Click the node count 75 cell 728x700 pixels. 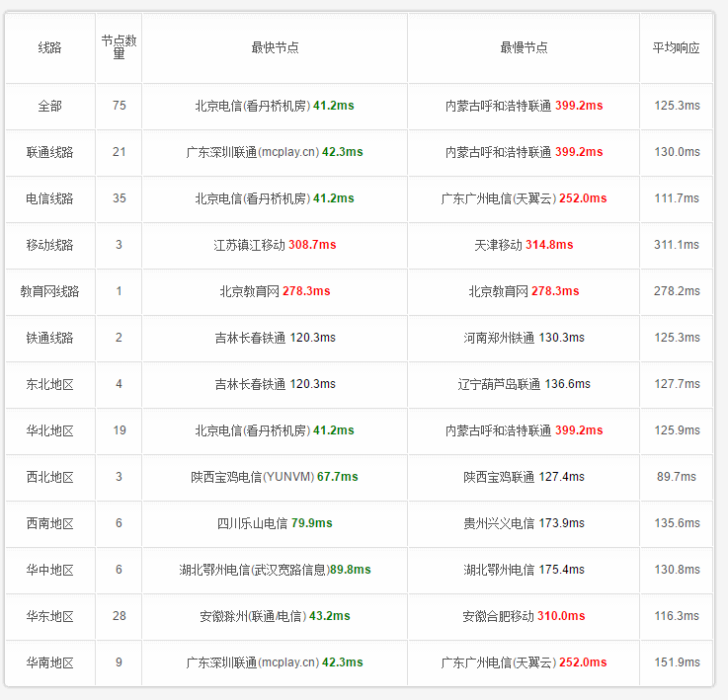click(x=119, y=106)
